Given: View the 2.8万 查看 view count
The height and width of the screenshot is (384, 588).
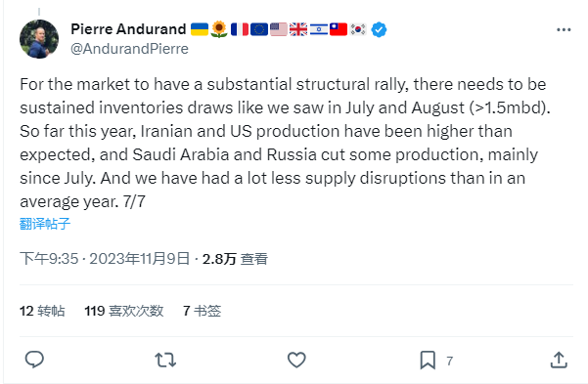Looking at the screenshot, I should click(x=235, y=259).
